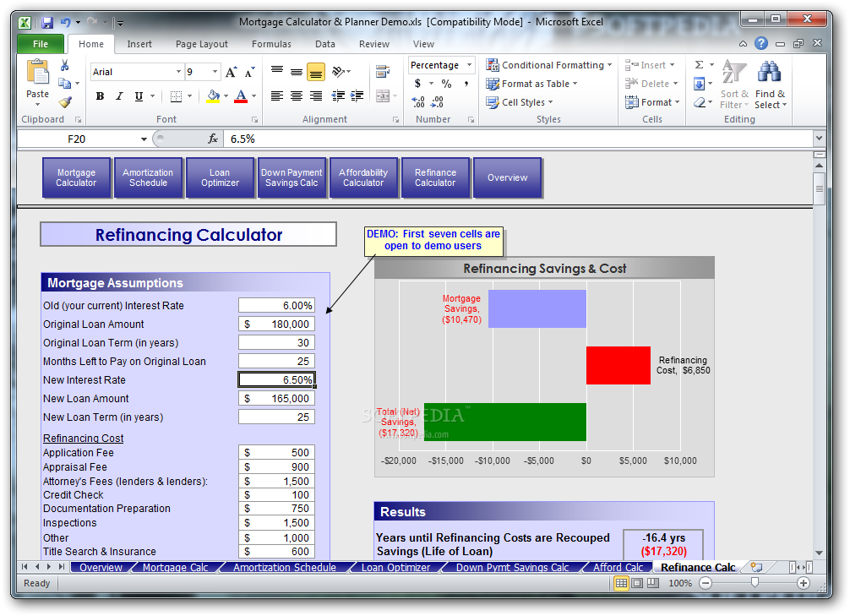Switch to the Insert ribbon tab
Image resolution: width=850 pixels, height=616 pixels.
(x=139, y=44)
